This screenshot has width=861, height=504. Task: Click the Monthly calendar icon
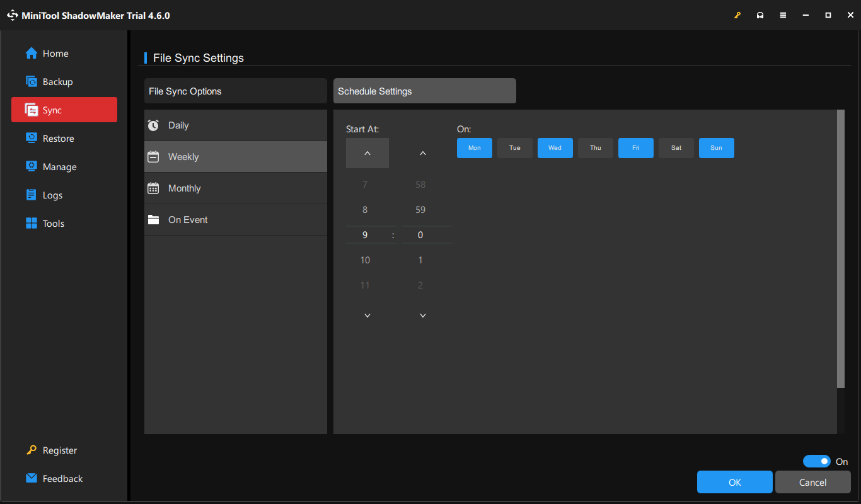coord(153,188)
